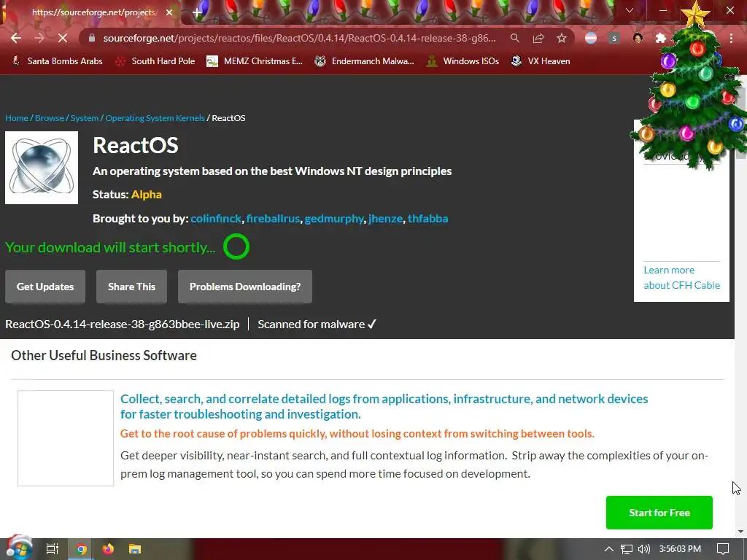Open the gray S extension icon
The height and width of the screenshot is (560, 747).
click(x=614, y=38)
